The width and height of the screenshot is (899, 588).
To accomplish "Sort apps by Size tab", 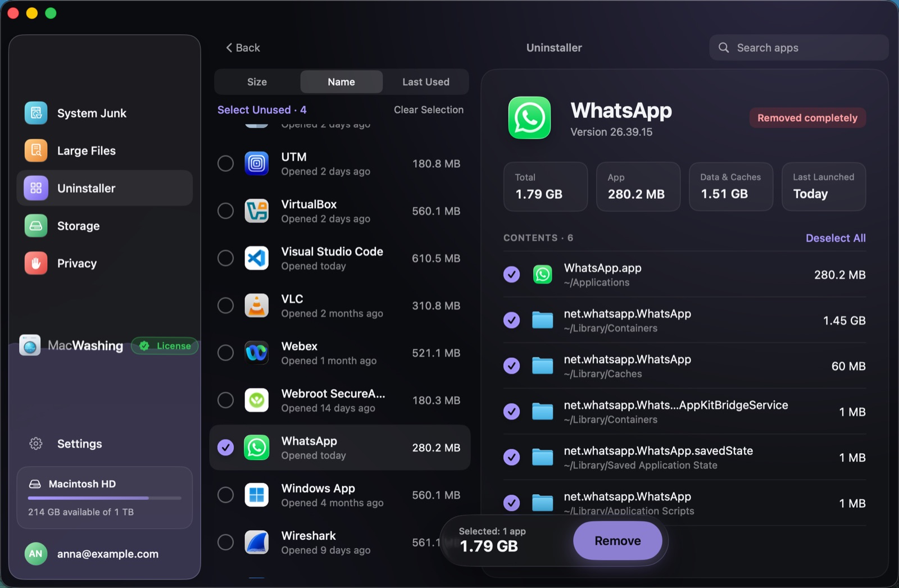I will click(x=257, y=82).
